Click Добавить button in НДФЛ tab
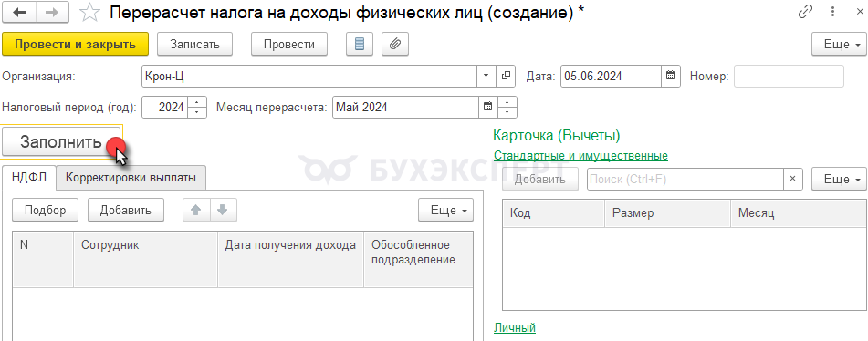The image size is (868, 341). coord(126,210)
